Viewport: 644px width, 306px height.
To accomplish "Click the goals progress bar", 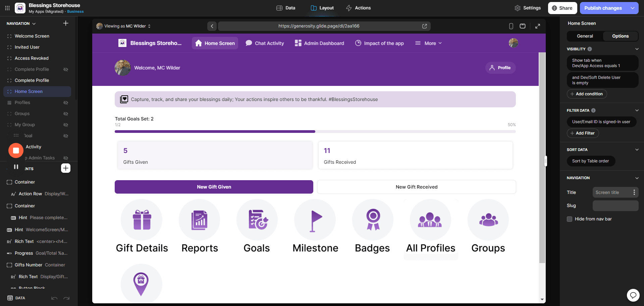I will tap(315, 132).
